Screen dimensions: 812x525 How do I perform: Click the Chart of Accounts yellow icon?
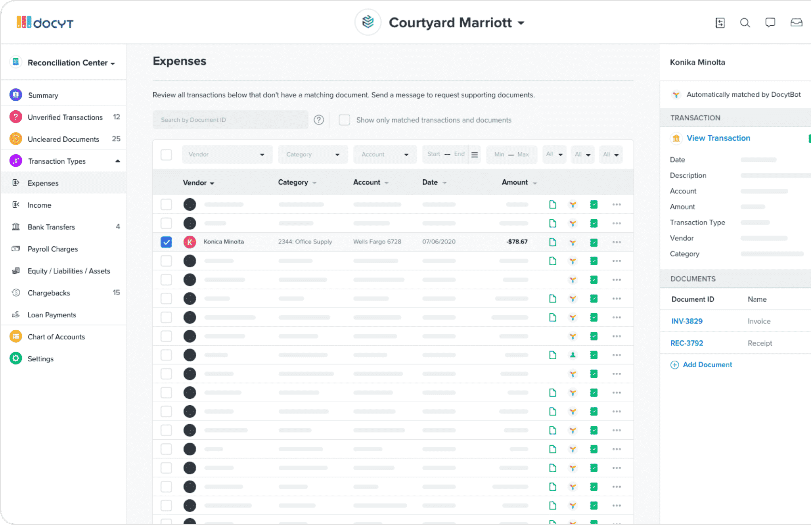[15, 337]
